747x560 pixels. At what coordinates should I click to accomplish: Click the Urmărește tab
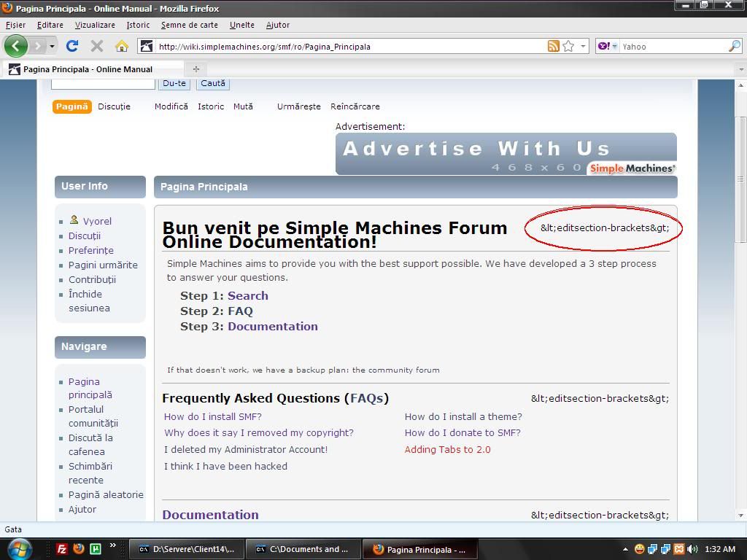298,106
